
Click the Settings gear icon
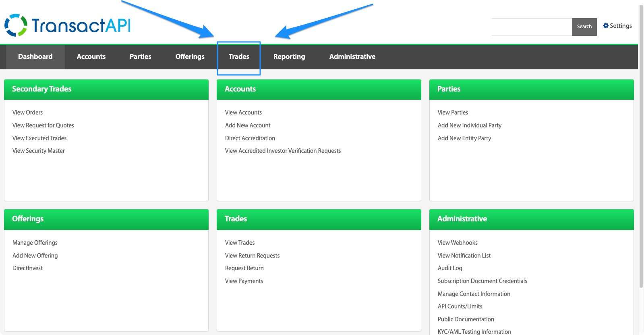tap(606, 26)
